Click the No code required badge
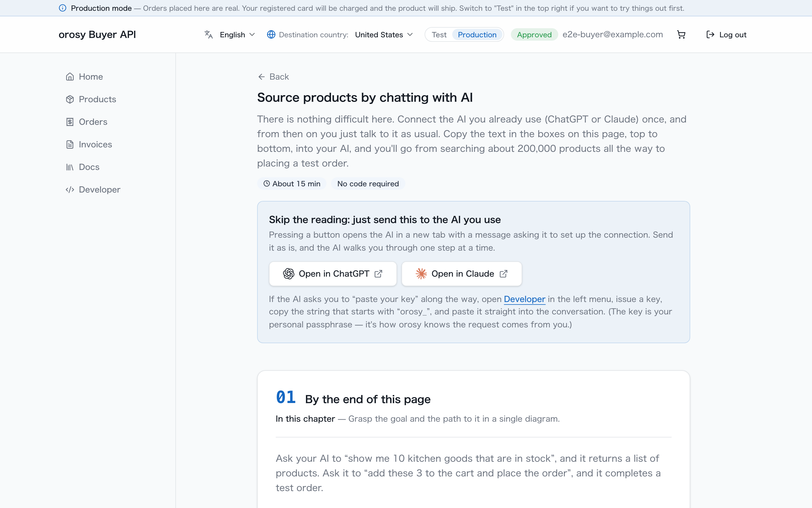 coord(368,184)
